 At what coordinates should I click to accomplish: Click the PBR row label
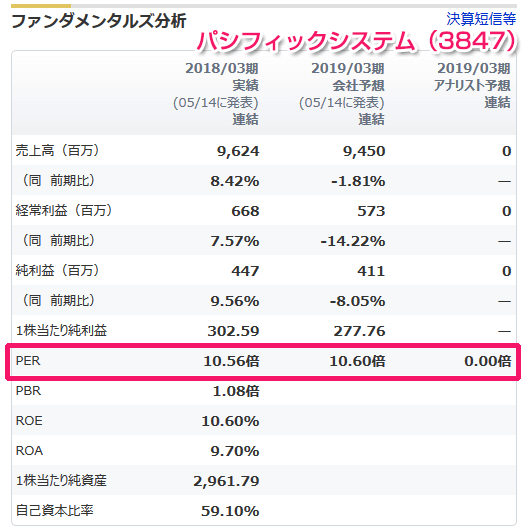tap(28, 391)
